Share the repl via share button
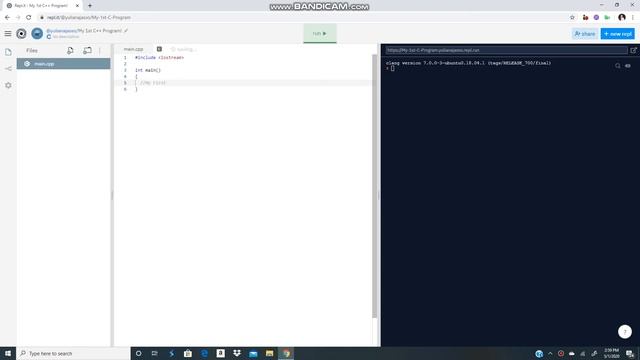The image size is (640, 360). coord(585,34)
